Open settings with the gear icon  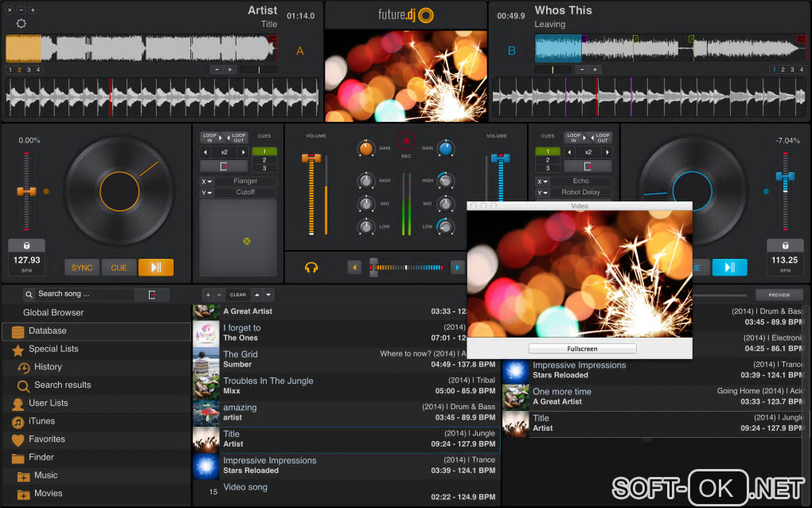pos(21,23)
